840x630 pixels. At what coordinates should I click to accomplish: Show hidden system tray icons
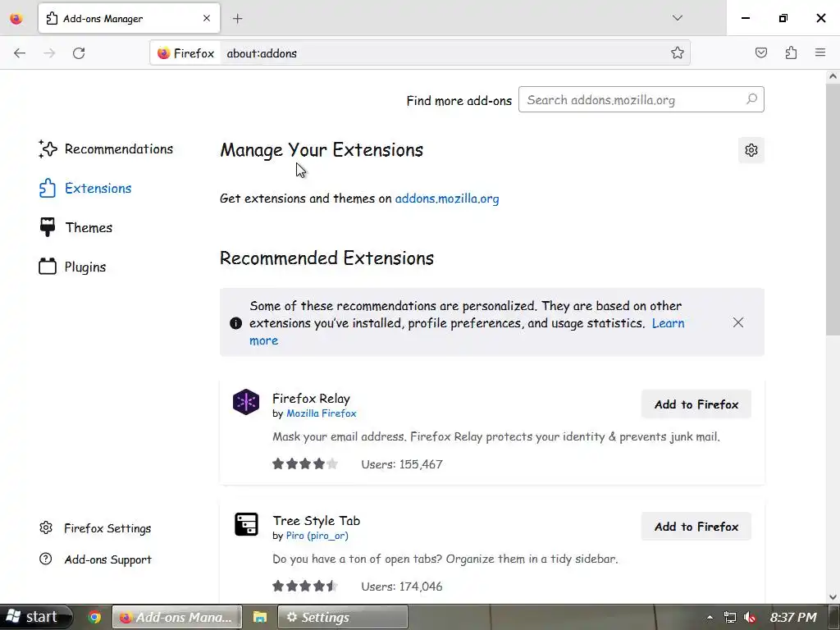710,618
